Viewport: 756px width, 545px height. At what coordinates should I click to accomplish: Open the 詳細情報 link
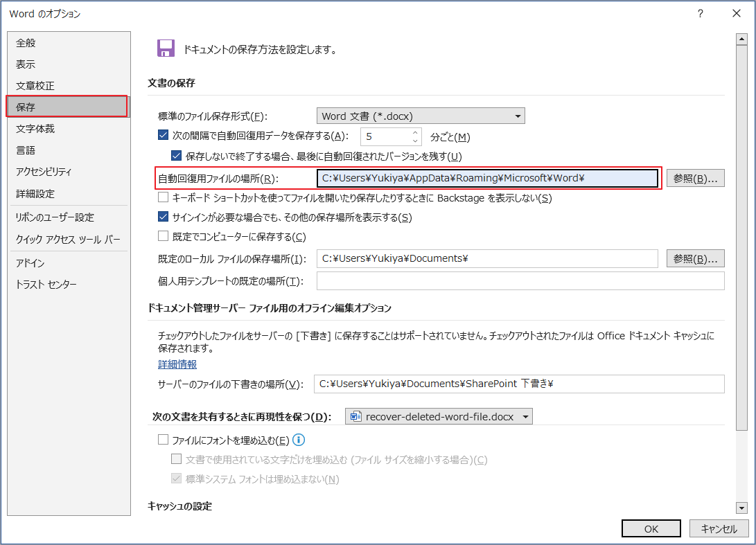tap(177, 364)
